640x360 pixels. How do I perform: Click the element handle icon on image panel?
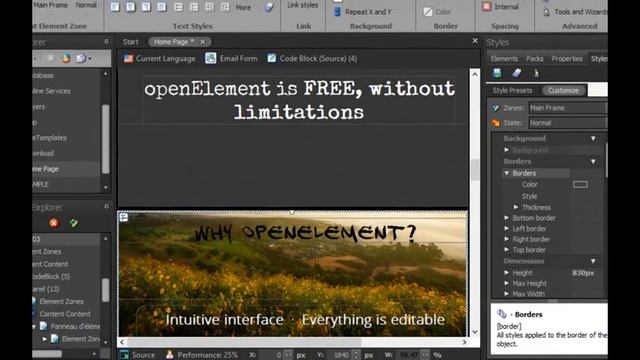click(x=124, y=218)
